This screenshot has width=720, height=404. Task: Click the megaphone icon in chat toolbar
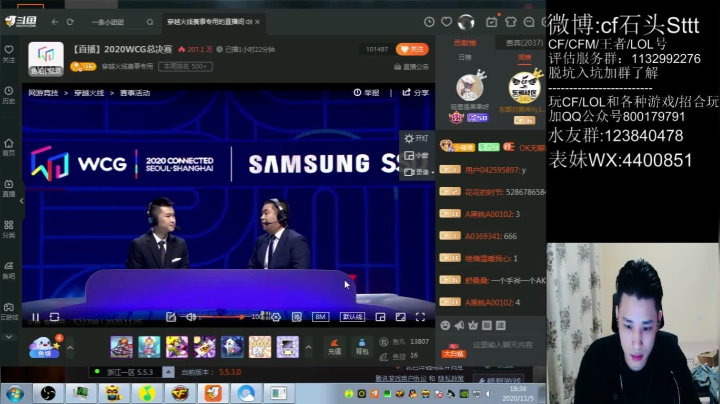[459, 325]
